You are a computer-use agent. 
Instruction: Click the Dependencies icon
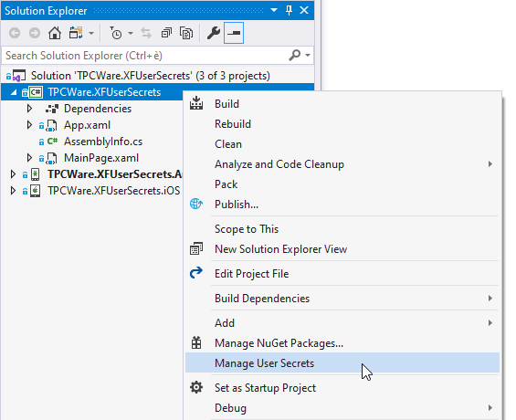(x=52, y=109)
